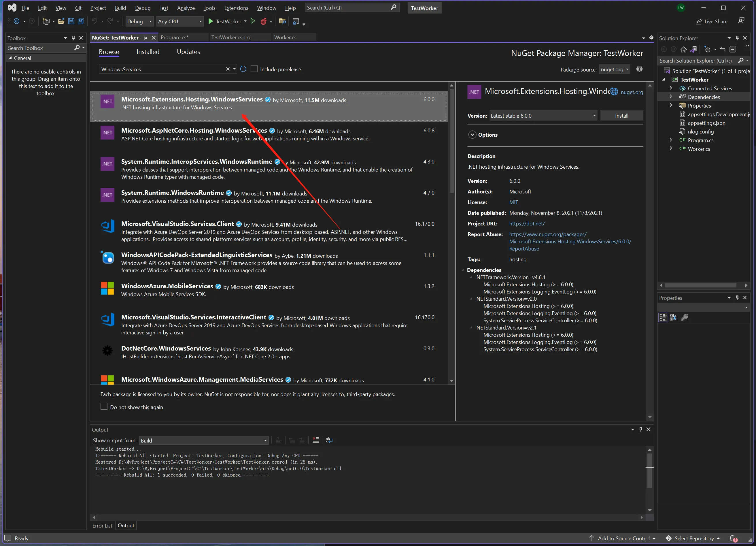Image resolution: width=756 pixels, height=546 pixels.
Task: Open NuGet package source settings gear
Action: pos(639,69)
